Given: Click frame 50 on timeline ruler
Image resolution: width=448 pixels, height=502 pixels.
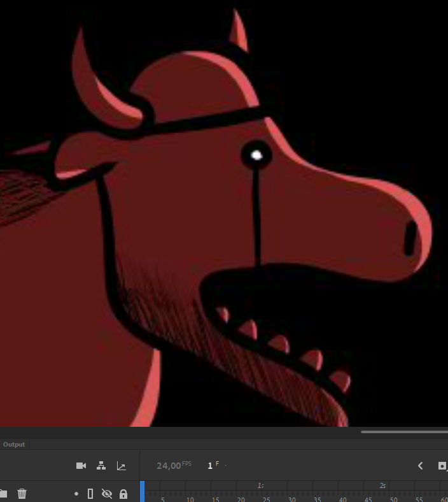Looking at the screenshot, I should [394, 499].
